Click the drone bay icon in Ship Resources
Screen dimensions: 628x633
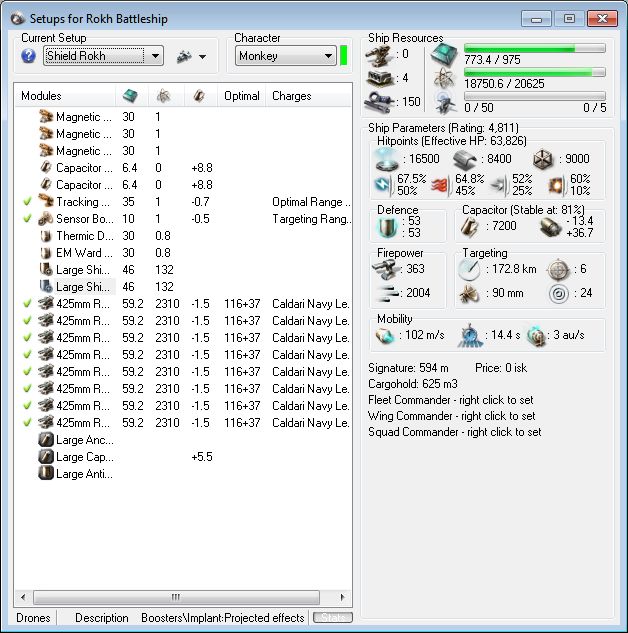pos(446,102)
